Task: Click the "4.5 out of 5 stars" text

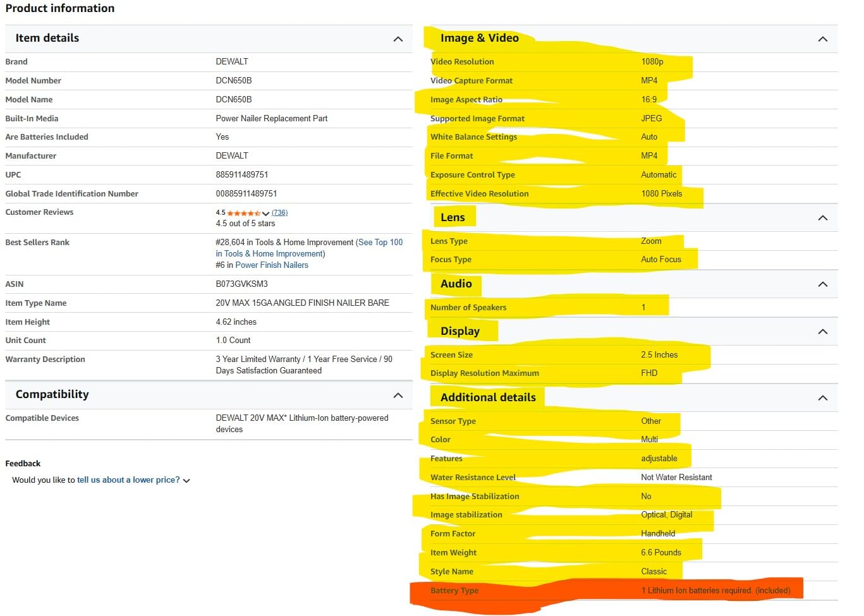Action: pyautogui.click(x=245, y=224)
